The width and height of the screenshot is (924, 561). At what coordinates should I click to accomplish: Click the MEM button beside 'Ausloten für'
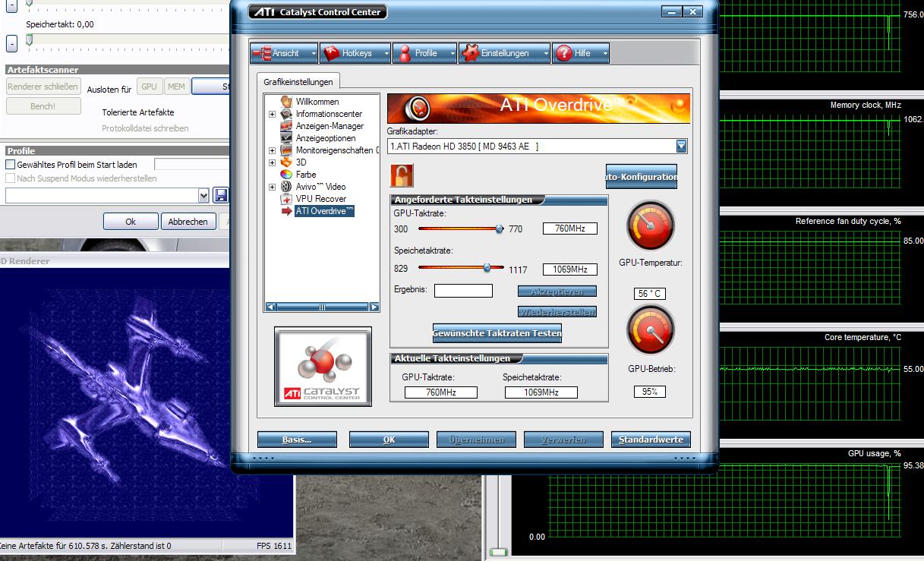[x=176, y=87]
